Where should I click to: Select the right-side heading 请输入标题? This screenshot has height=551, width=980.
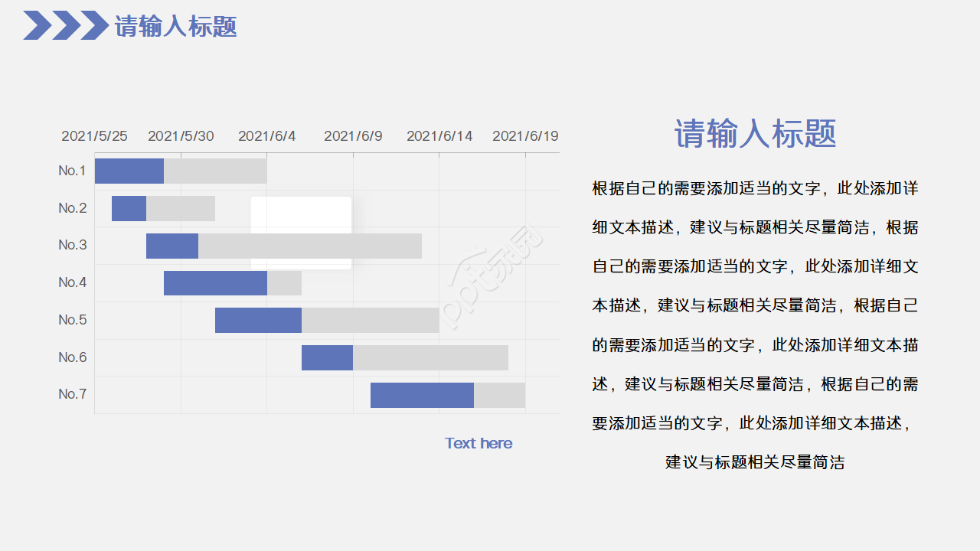[x=755, y=133]
